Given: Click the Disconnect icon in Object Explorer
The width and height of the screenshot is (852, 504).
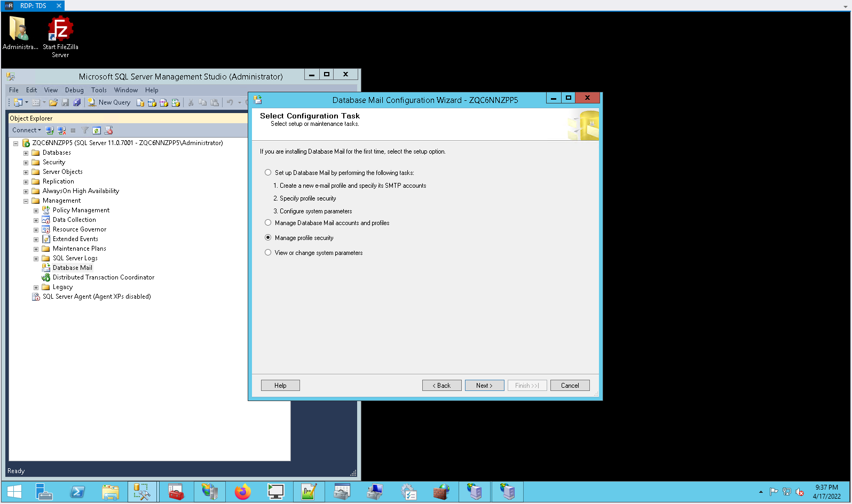Looking at the screenshot, I should [x=61, y=130].
